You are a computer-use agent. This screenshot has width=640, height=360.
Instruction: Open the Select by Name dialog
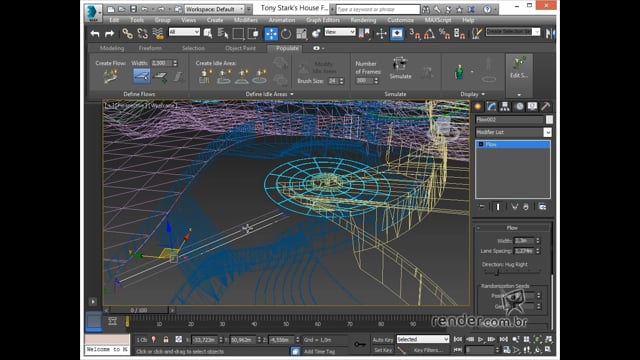pyautogui.click(x=223, y=34)
